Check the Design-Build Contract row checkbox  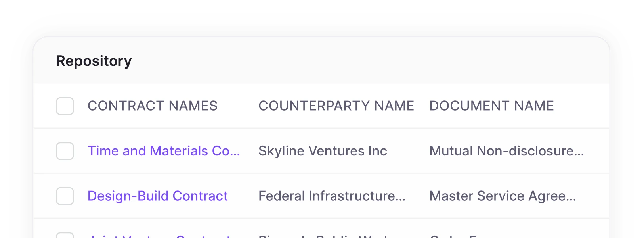click(65, 196)
